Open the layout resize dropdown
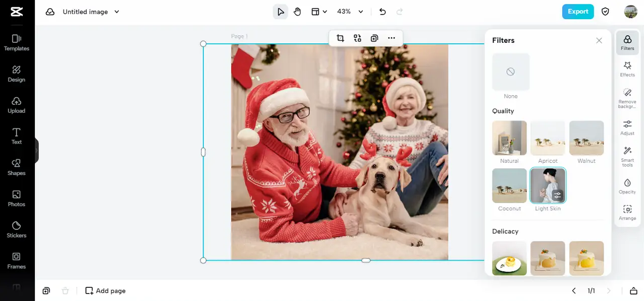This screenshot has height=301, width=644. click(x=319, y=12)
